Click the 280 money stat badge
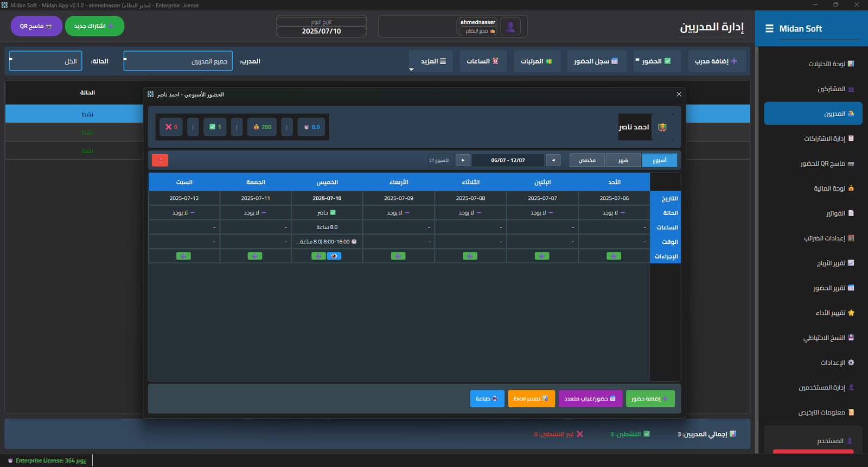Screen dimensions: 868x467 (262, 127)
